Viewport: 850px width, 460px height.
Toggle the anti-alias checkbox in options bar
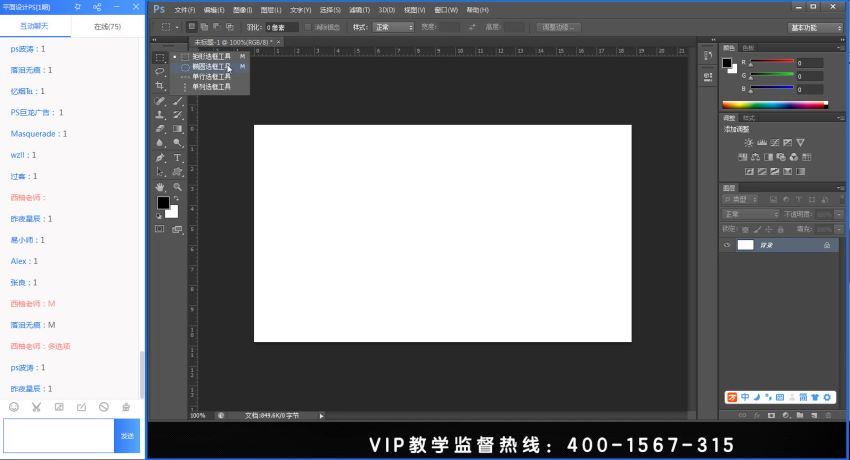point(308,27)
